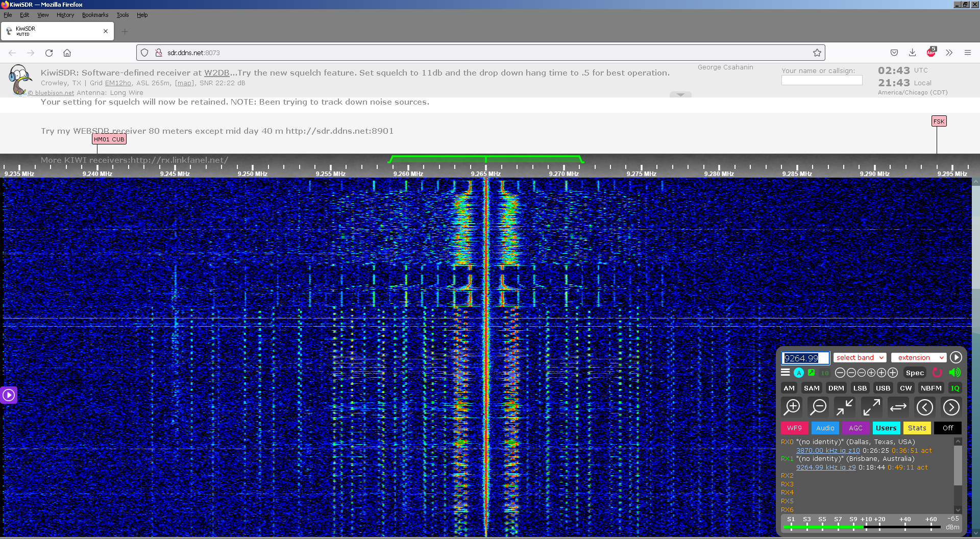The height and width of the screenshot is (539, 980).
Task: Open the extension dropdown
Action: [919, 358]
